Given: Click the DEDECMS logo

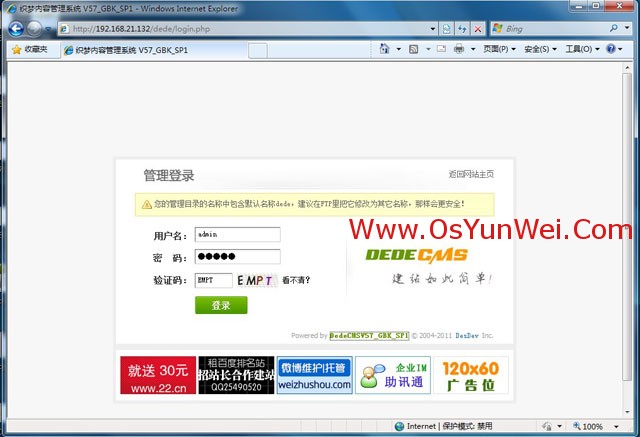Looking at the screenshot, I should pyautogui.click(x=416, y=255).
